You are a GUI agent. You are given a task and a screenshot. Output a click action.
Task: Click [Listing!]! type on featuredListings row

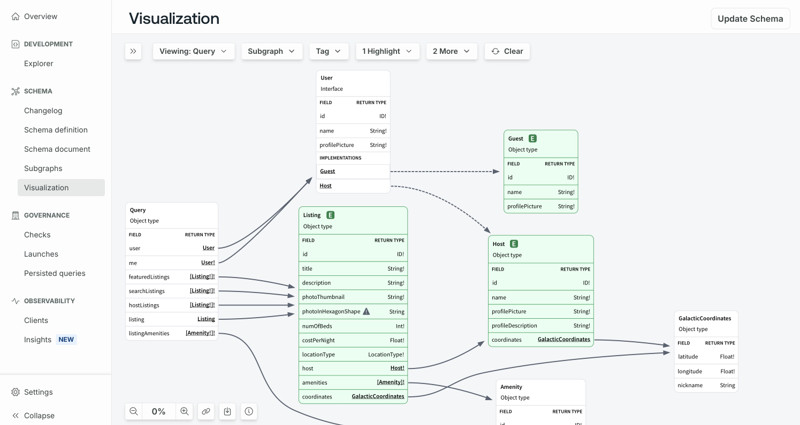pos(202,277)
